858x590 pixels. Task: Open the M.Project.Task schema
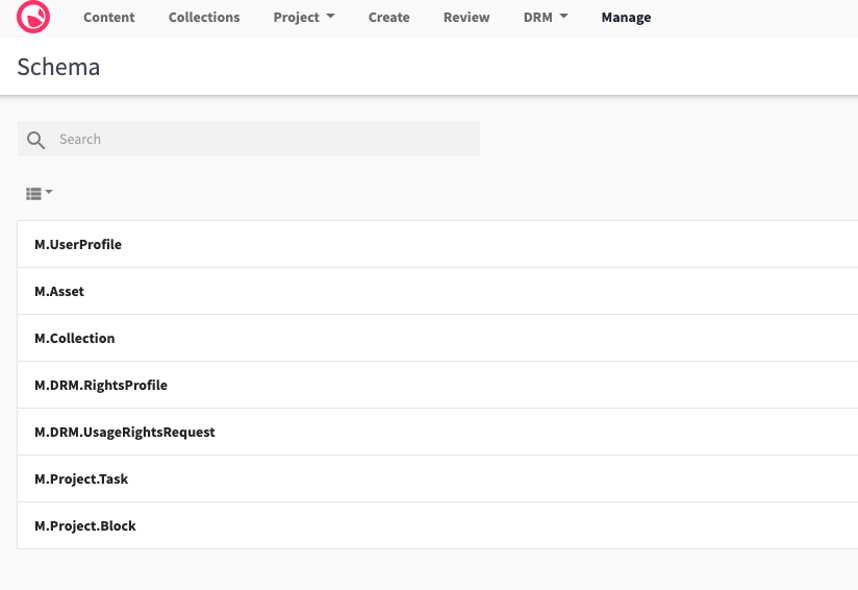tap(82, 479)
